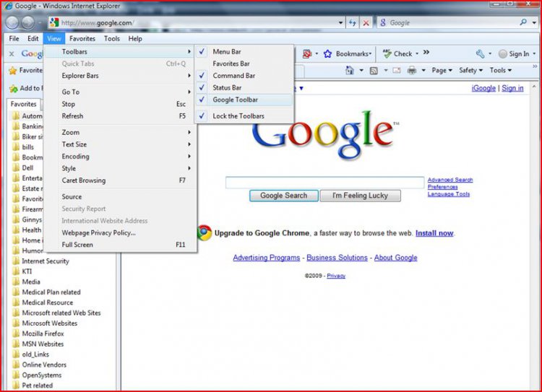The image size is (542, 392).
Task: Open the Safety dropdown menu
Action: pyautogui.click(x=470, y=71)
